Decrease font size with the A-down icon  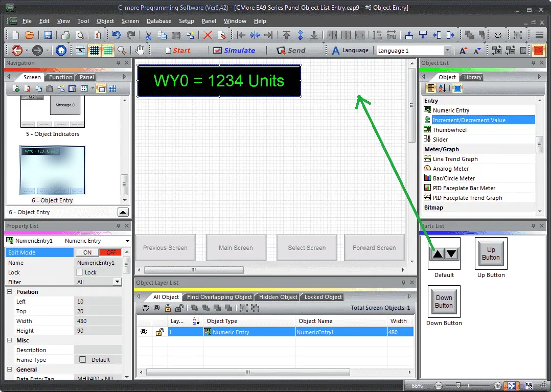(477, 51)
